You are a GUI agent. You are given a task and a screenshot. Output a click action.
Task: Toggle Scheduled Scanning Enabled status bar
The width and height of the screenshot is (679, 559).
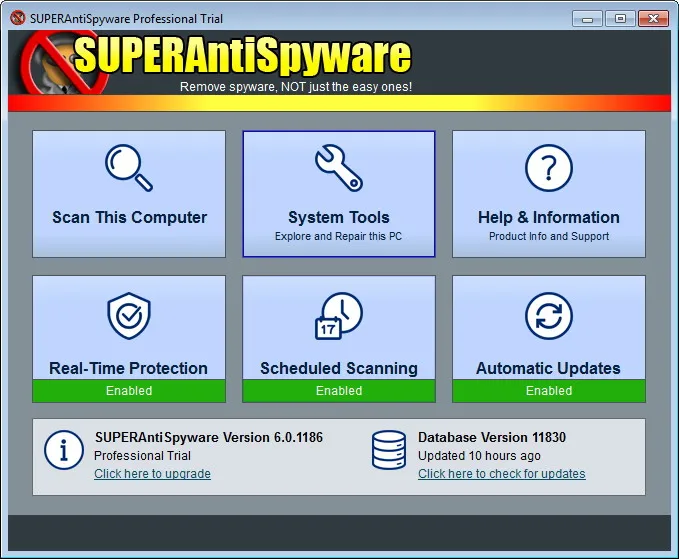339,391
